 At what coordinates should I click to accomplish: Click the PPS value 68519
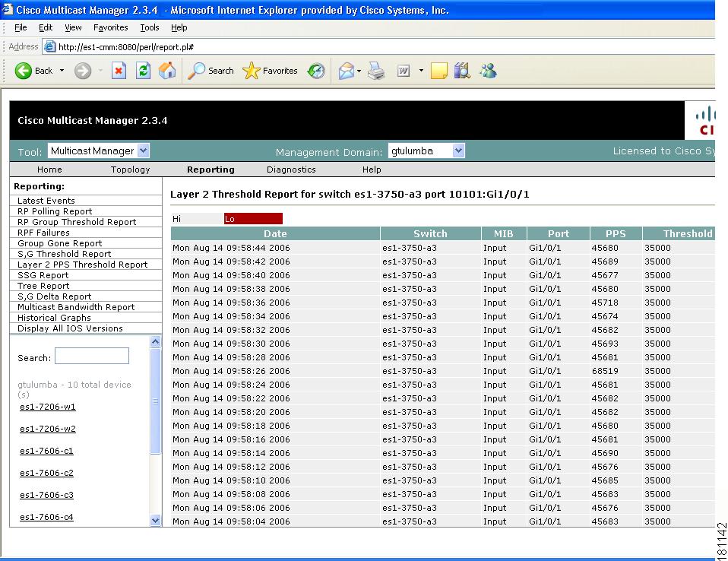[x=605, y=371]
